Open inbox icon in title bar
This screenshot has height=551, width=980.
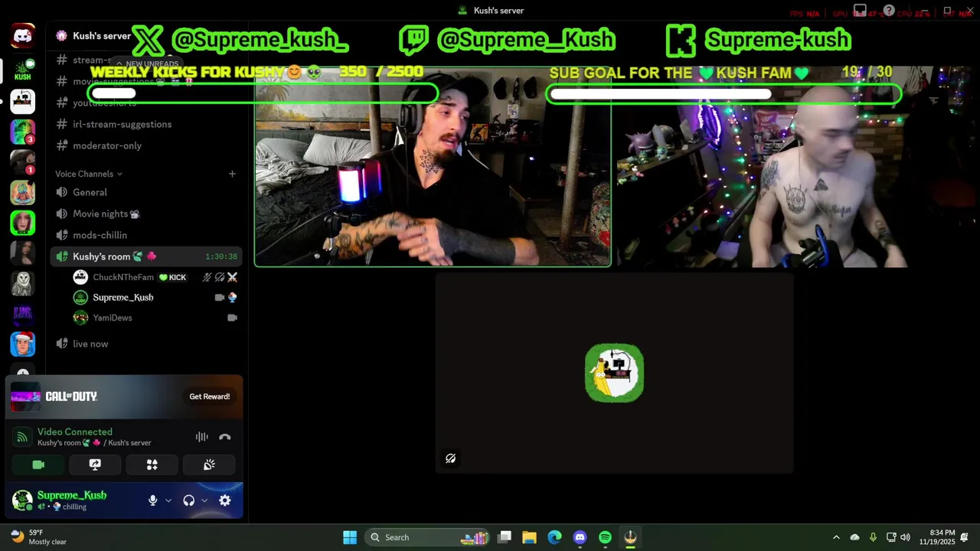[860, 11]
